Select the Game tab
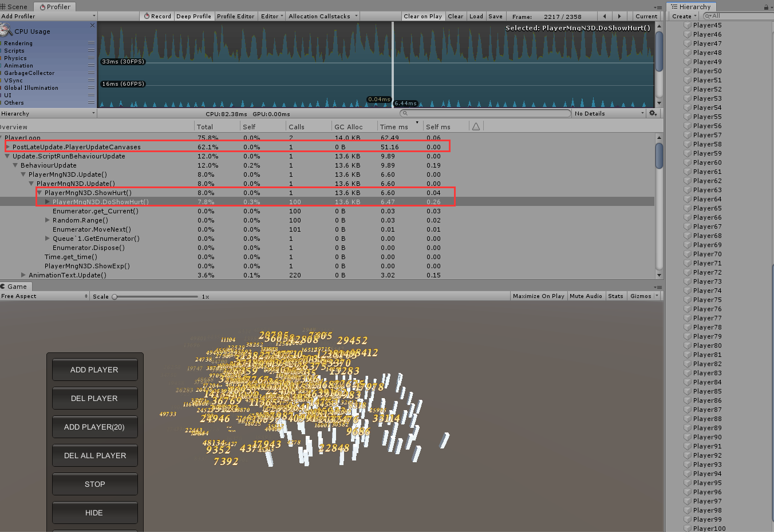Screen dimensions: 774x532 point(16,287)
